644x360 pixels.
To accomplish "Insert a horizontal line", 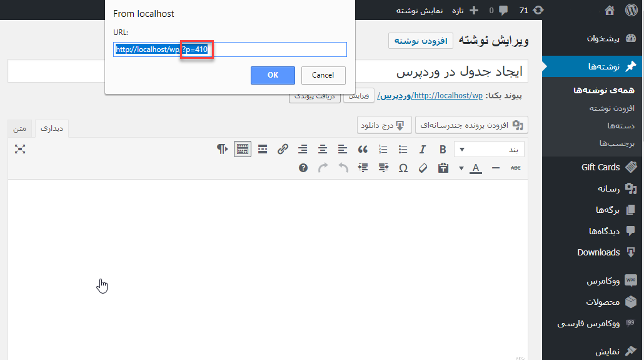I will [496, 168].
